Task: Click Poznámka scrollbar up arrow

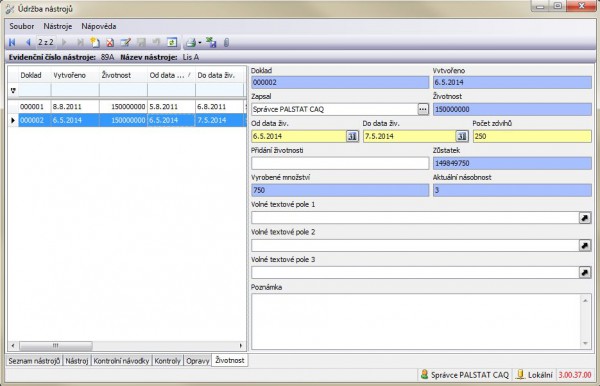Action: [585, 301]
